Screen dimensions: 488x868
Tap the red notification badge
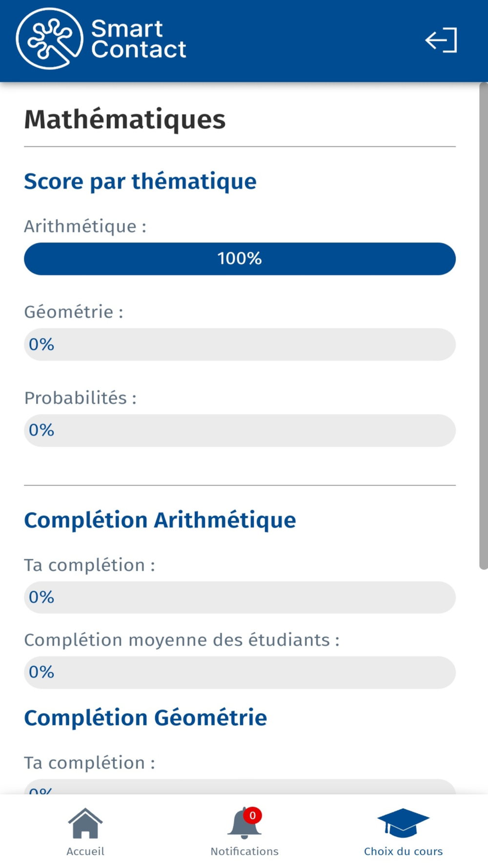[253, 815]
